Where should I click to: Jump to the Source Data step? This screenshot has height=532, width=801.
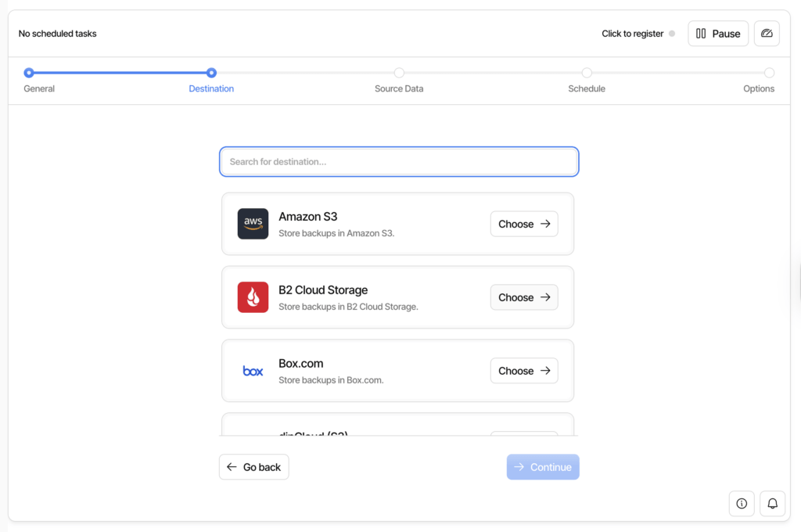pos(399,88)
